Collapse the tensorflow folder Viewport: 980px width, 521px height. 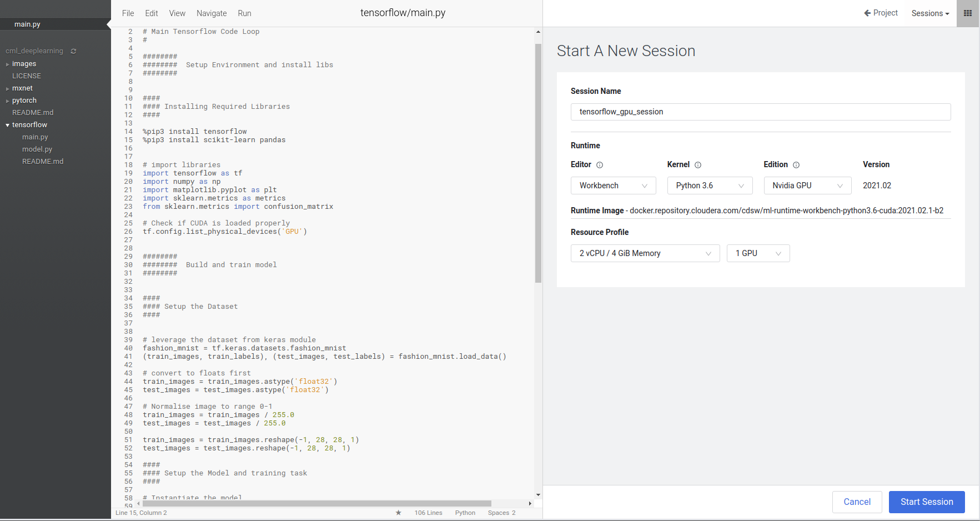click(x=8, y=126)
